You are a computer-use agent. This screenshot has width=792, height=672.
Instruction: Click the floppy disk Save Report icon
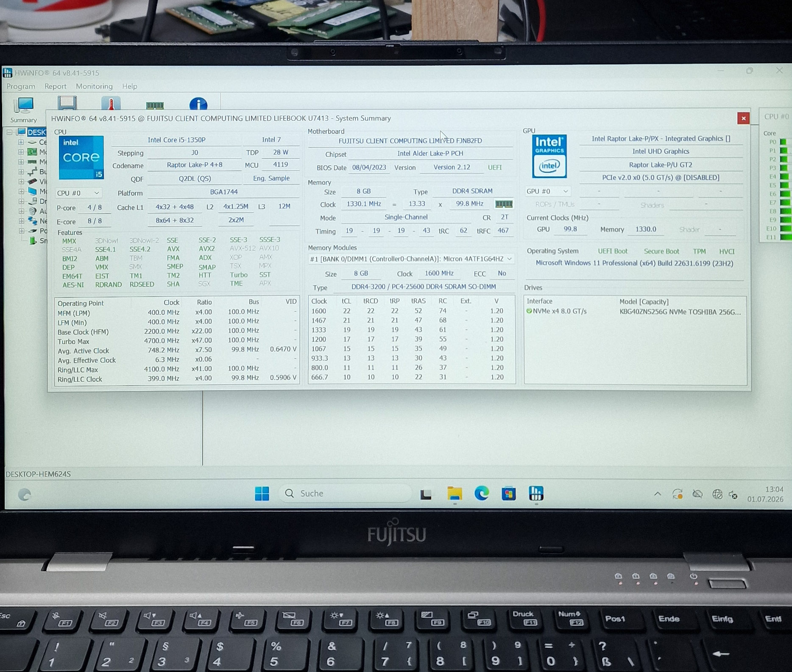point(67,104)
